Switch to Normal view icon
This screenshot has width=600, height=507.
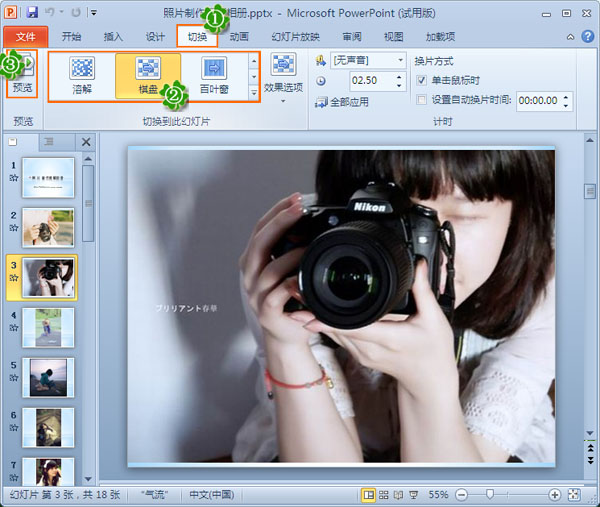pos(368,495)
